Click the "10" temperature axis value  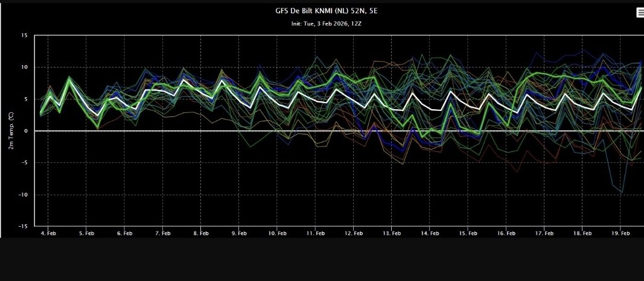pos(25,68)
